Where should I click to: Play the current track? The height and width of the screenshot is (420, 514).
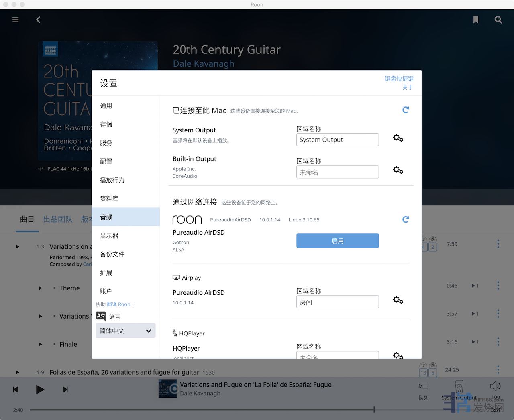(40, 389)
